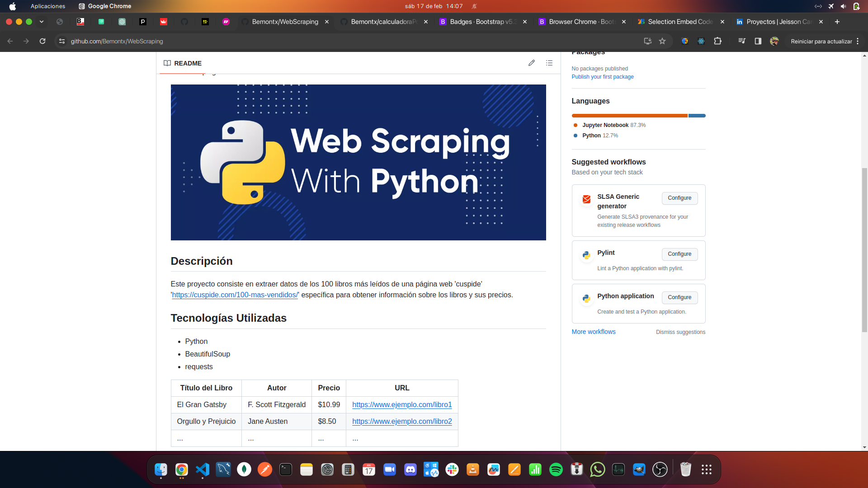Open the More workflows link
Viewport: 868px width, 488px height.
(x=593, y=332)
